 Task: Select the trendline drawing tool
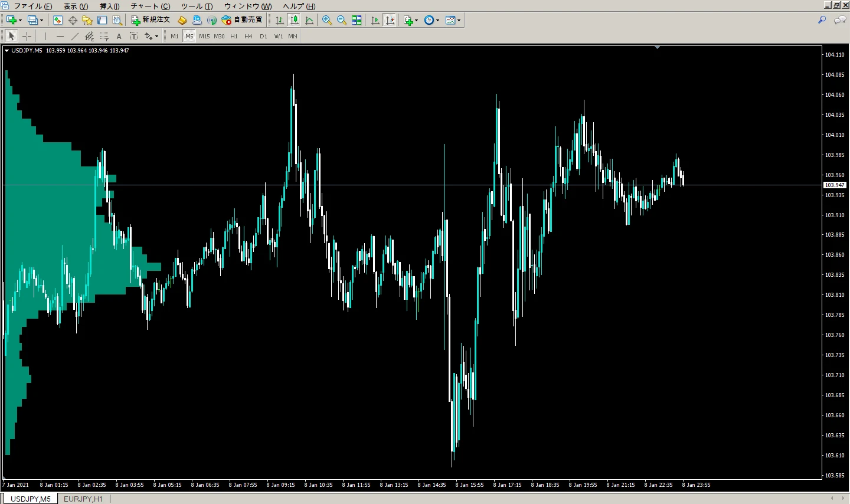[74, 36]
